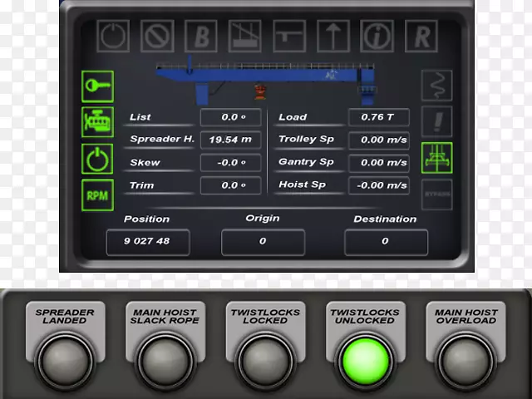Click the prohibited circle-slash icon

click(157, 37)
